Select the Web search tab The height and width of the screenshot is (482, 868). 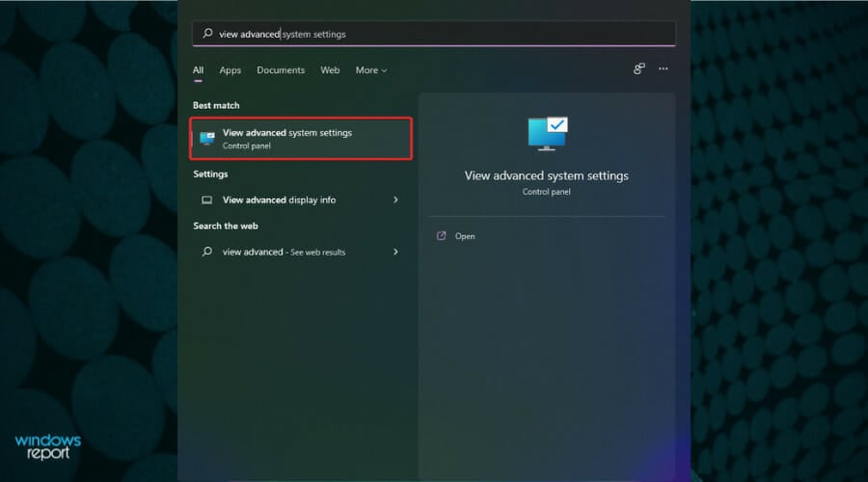pos(330,70)
